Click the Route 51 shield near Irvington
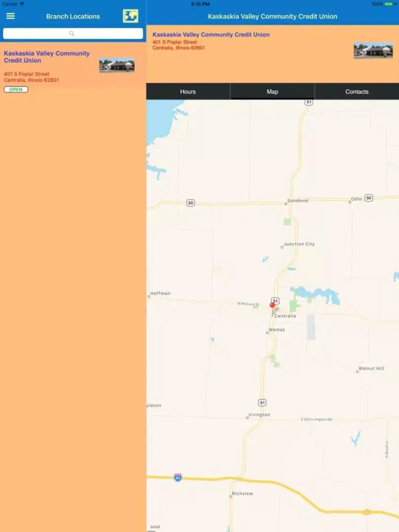Screen dimensions: 399x532 click(x=262, y=403)
